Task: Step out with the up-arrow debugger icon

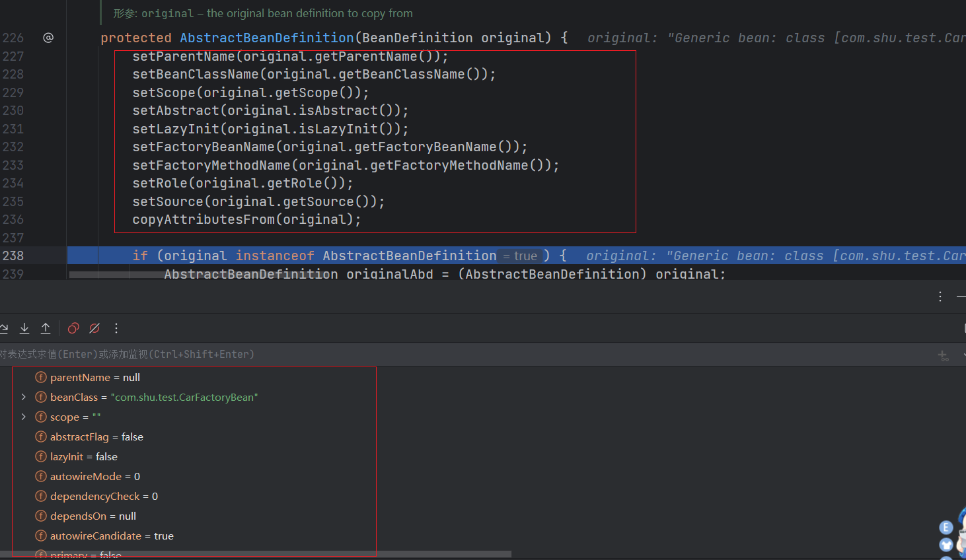Action: (x=46, y=328)
